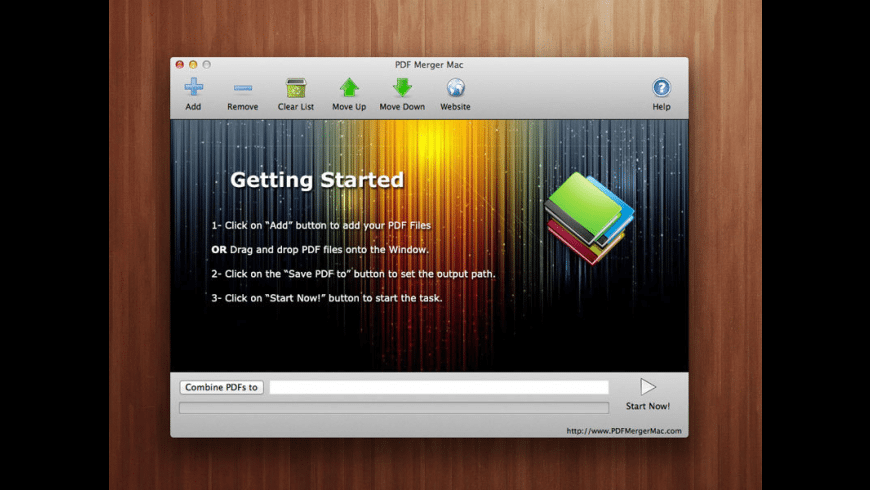870x490 pixels.
Task: Click the PDF Merger Mac window title
Action: (x=429, y=65)
